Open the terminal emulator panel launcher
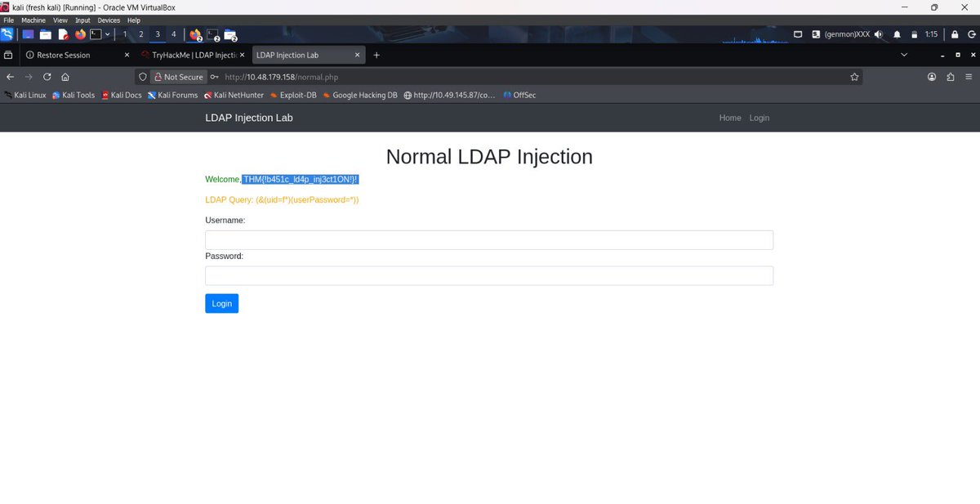 (96, 34)
